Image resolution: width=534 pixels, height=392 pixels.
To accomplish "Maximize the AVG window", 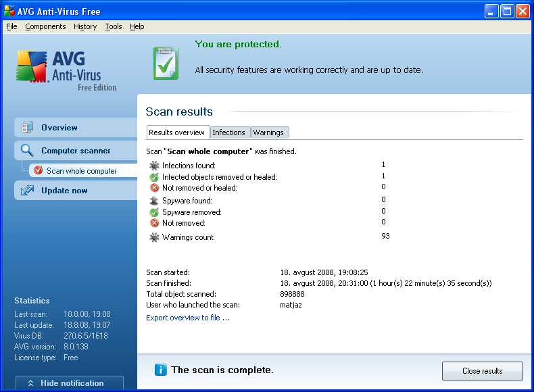I will point(507,11).
